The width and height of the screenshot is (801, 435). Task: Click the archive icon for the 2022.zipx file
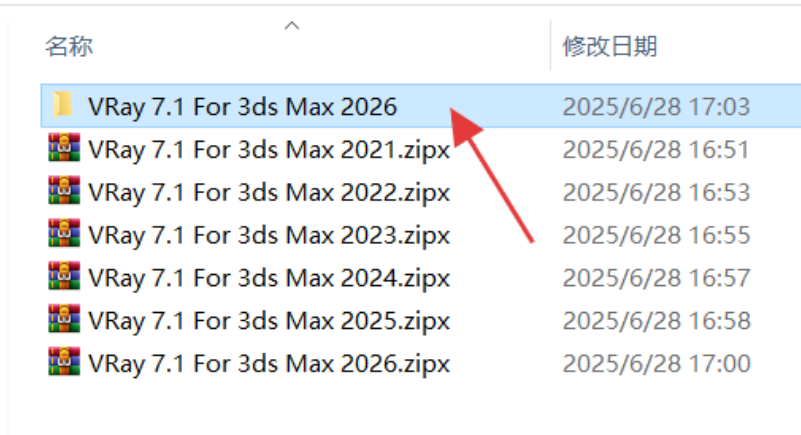click(x=64, y=190)
